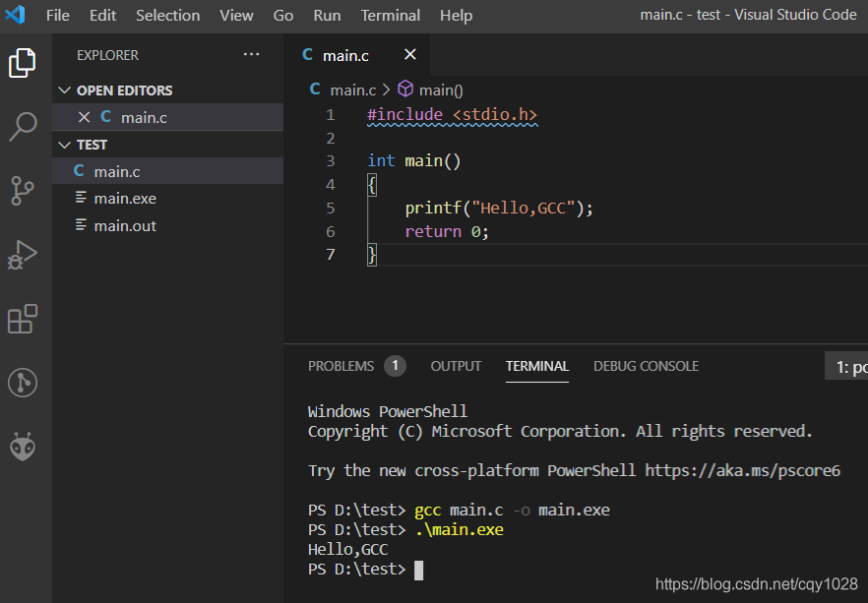Select main.out in the file tree

[168, 225]
